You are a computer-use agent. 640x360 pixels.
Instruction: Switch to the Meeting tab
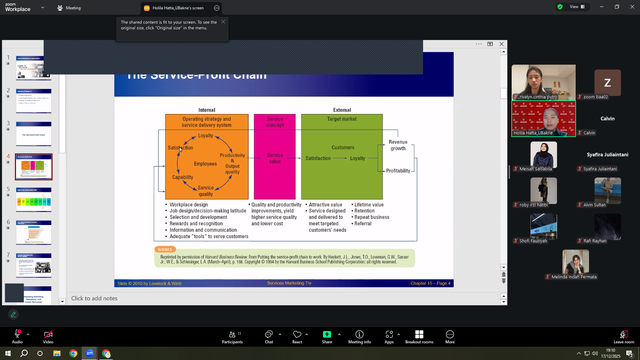(69, 8)
